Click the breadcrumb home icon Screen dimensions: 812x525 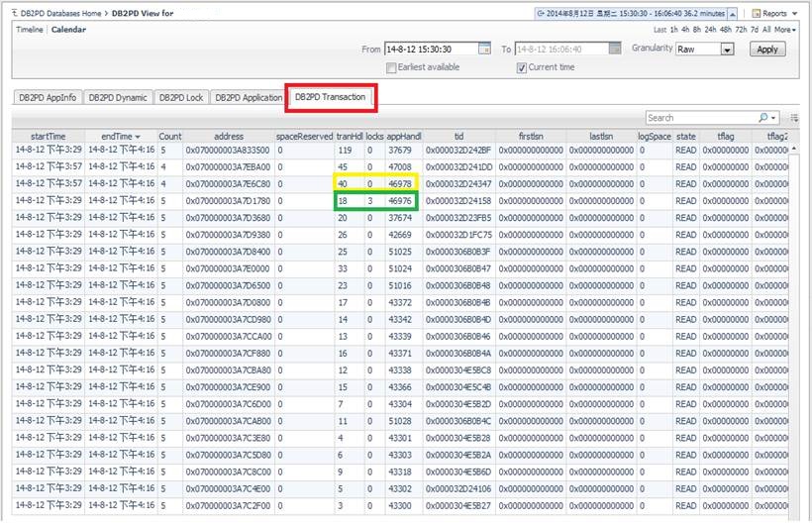[x=14, y=13]
